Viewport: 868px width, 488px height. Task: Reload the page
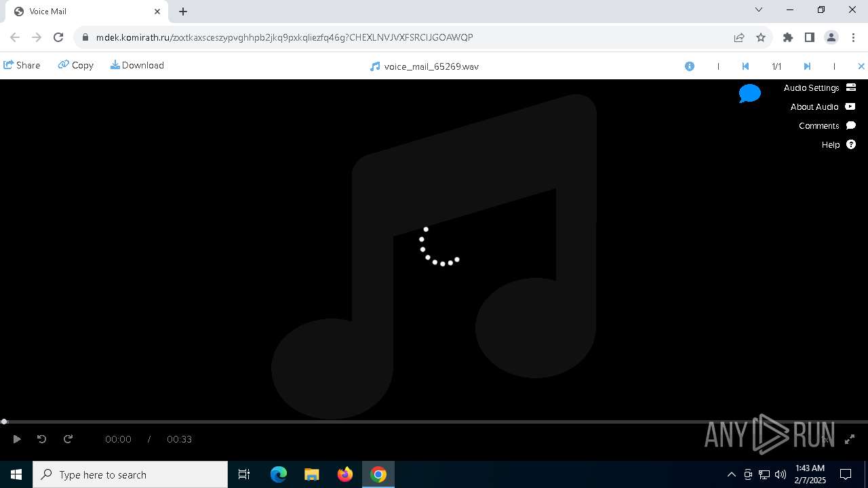pyautogui.click(x=58, y=37)
